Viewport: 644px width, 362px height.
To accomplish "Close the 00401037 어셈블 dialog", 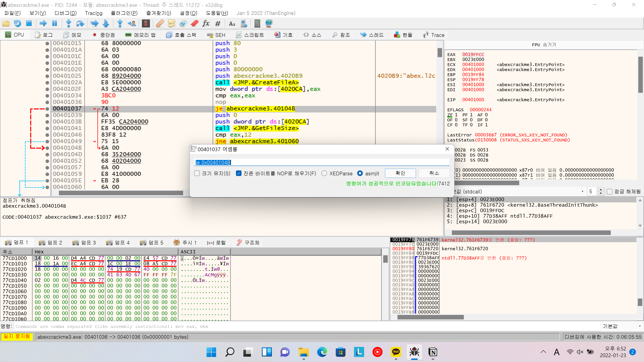I will pos(447,149).
